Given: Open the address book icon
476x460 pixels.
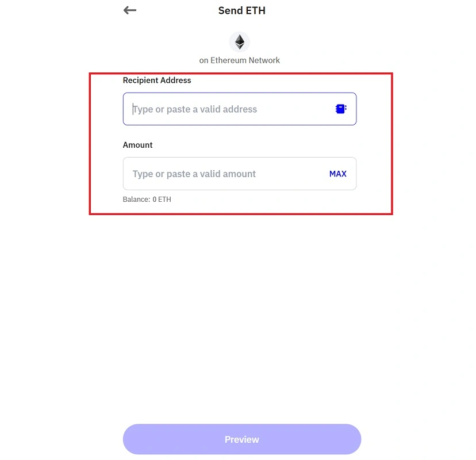Looking at the screenshot, I should click(341, 109).
